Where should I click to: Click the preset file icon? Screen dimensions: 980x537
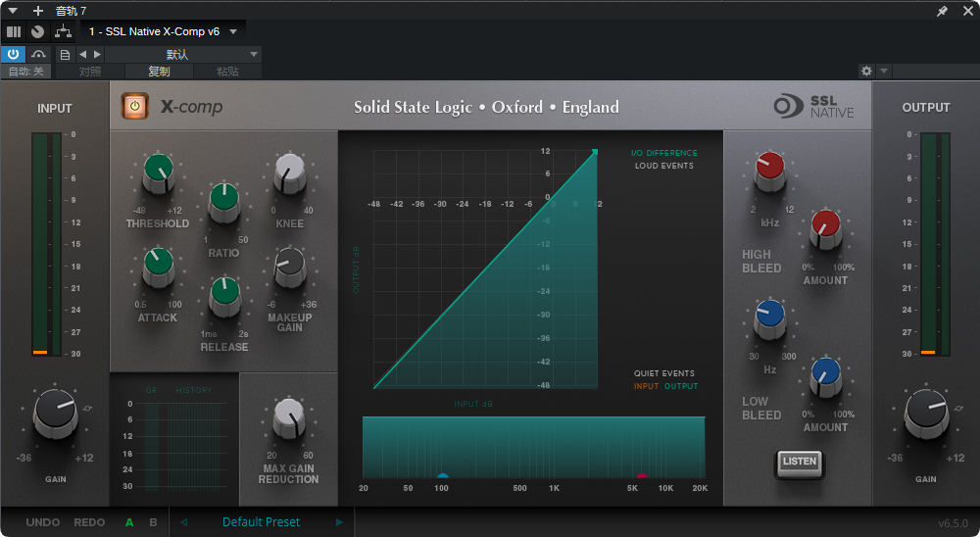[x=65, y=55]
